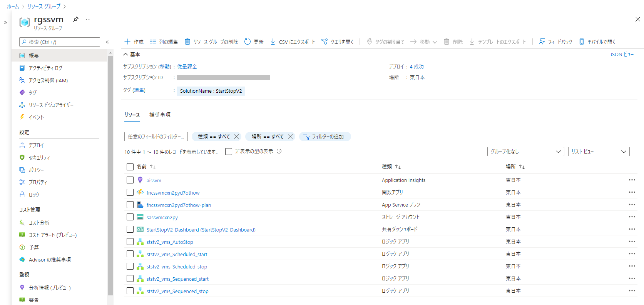Click the タグ 編集 link

tap(139, 90)
